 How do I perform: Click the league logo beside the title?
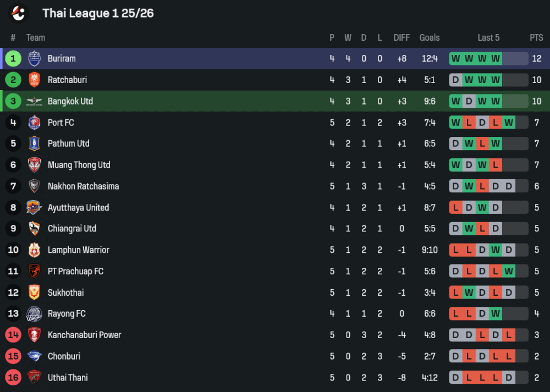pyautogui.click(x=18, y=13)
